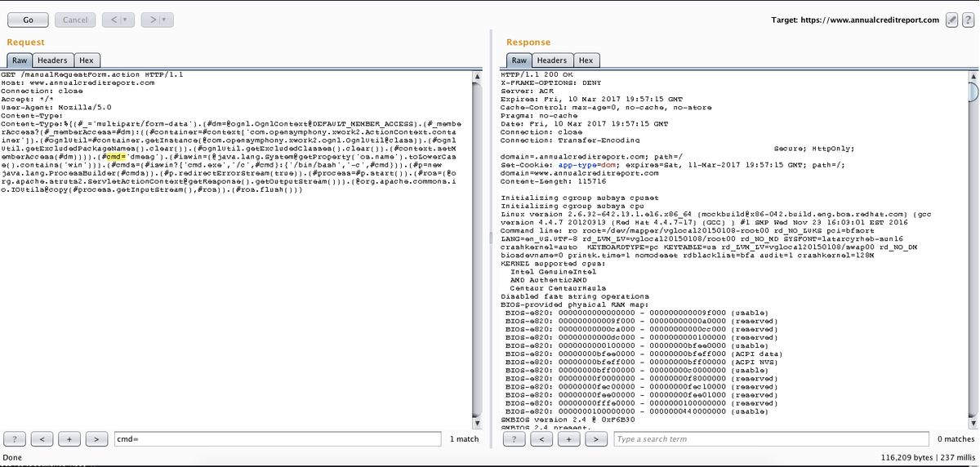Switch to Hex tab in Response panel

[x=586, y=60]
